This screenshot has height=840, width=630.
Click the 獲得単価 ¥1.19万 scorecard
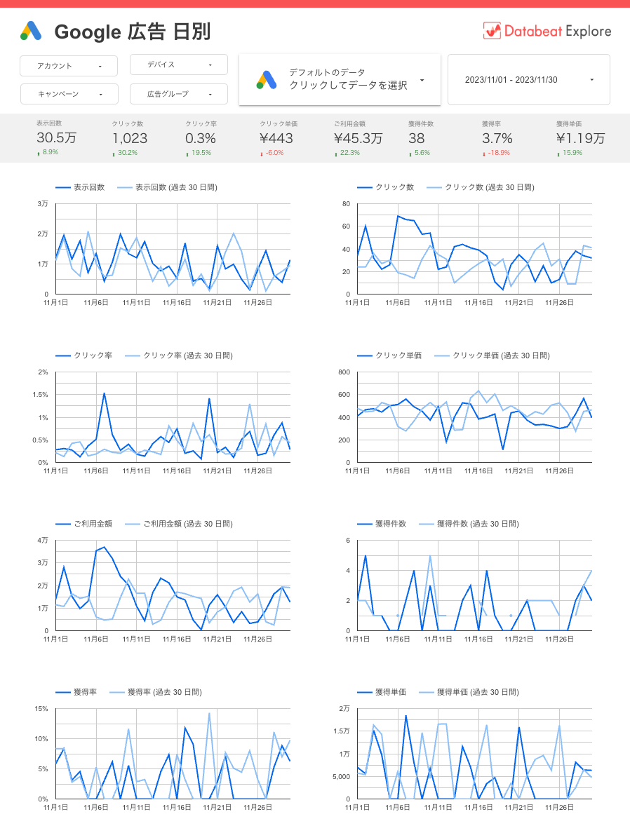579,137
